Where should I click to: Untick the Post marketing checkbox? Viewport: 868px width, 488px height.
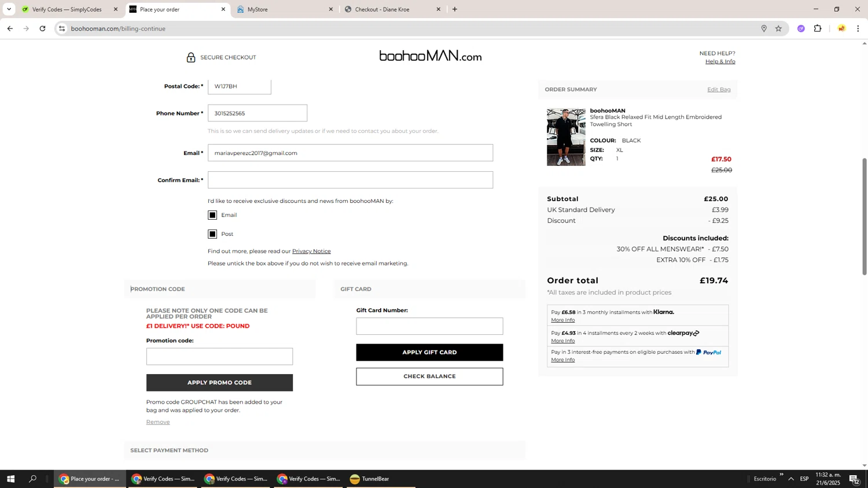pyautogui.click(x=212, y=234)
